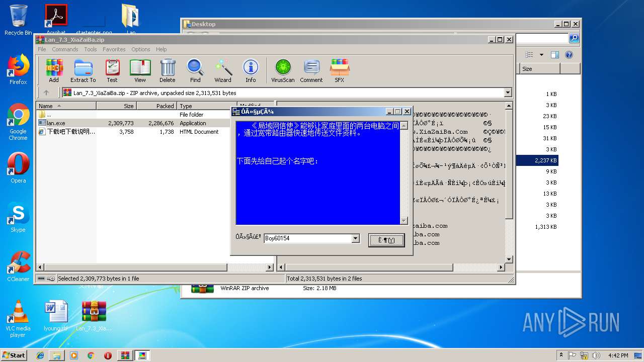Open the Commands menu
The image size is (644, 362).
(65, 49)
